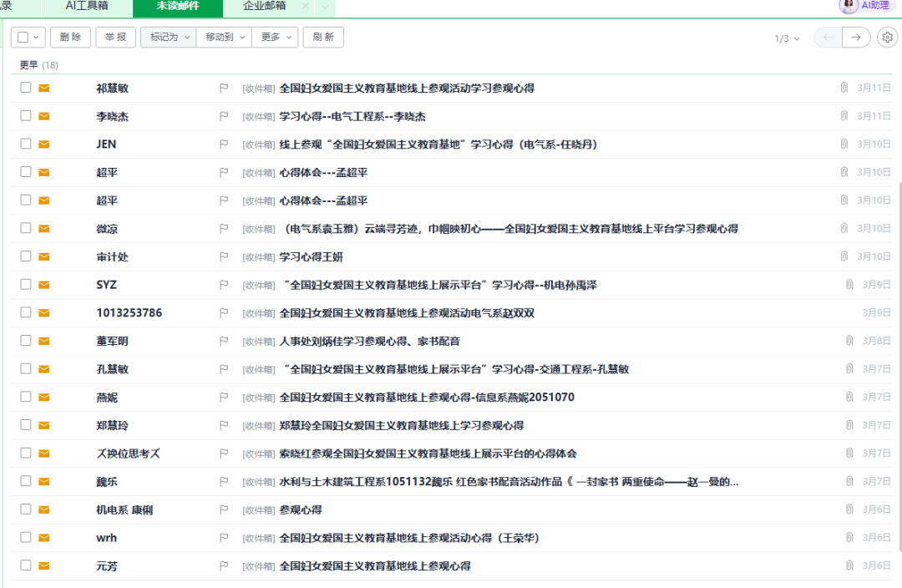Click the flag icon for 祁慧敏 email
This screenshot has height=588, width=902.
223,88
